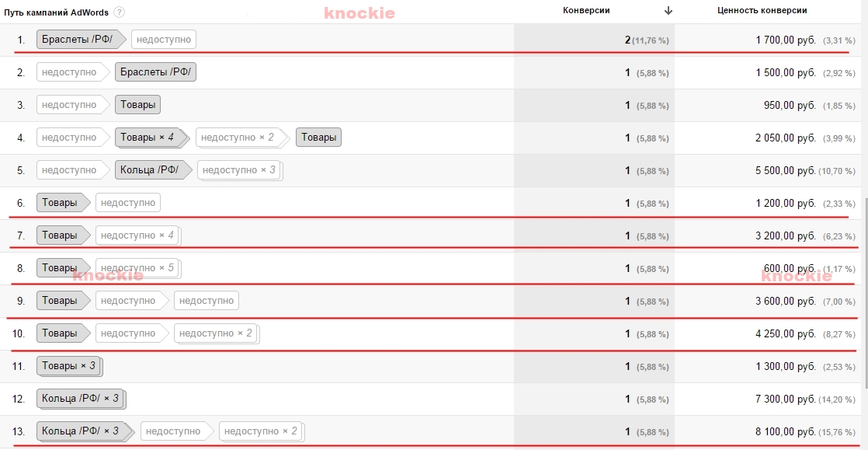This screenshot has height=450, width=868.
Task: Click the Путь кампаний AdWords header
Action: (57, 12)
